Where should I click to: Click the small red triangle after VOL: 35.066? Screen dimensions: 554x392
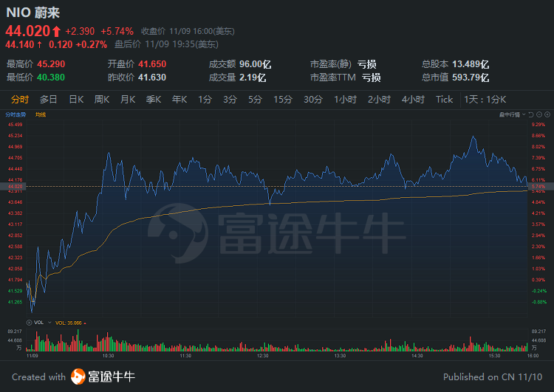click(85, 323)
